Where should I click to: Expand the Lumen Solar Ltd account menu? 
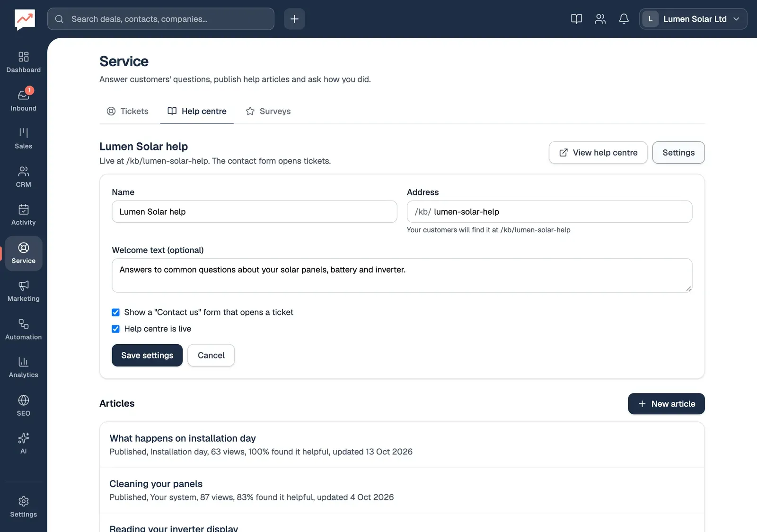pos(693,19)
